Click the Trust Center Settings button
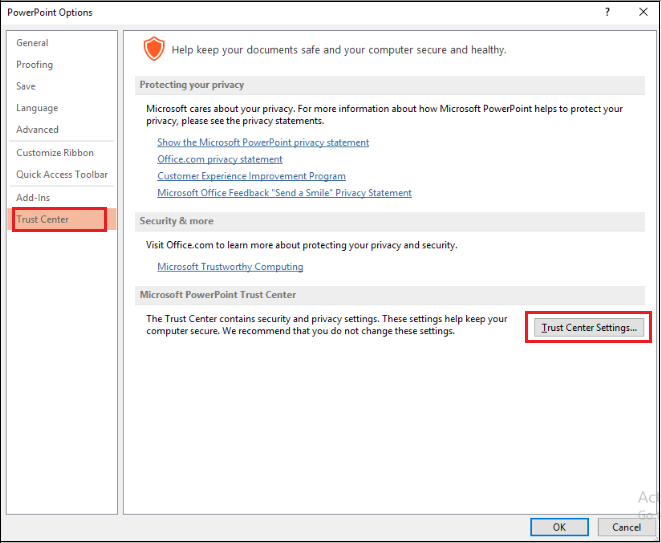Image resolution: width=661 pixels, height=543 pixels. 588,328
